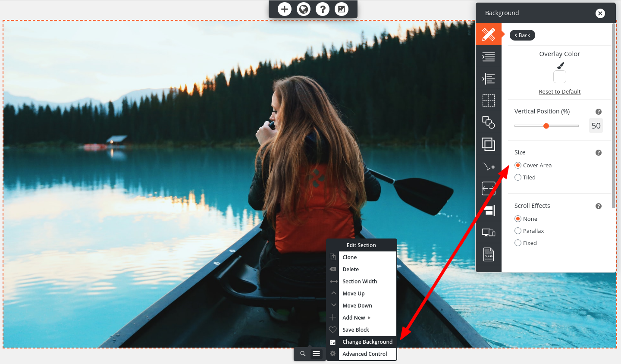Click the heart Save Block icon
The image size is (621, 364).
(332, 329)
